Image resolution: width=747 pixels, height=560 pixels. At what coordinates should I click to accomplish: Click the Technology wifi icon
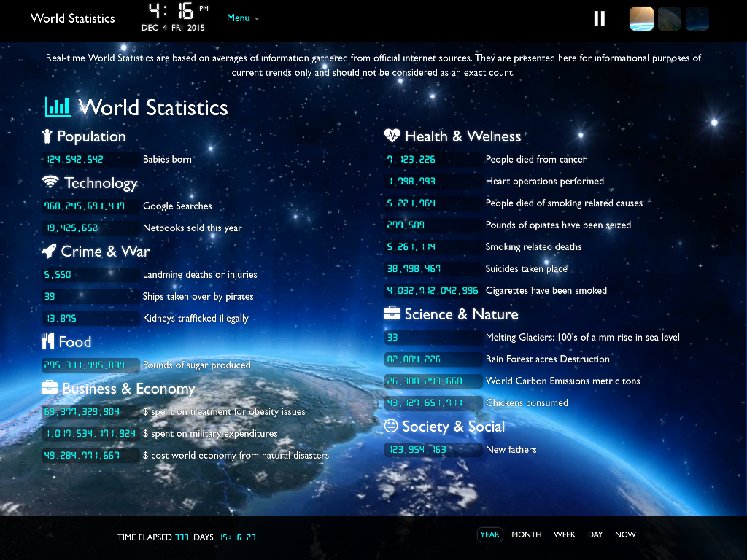pyautogui.click(x=50, y=182)
